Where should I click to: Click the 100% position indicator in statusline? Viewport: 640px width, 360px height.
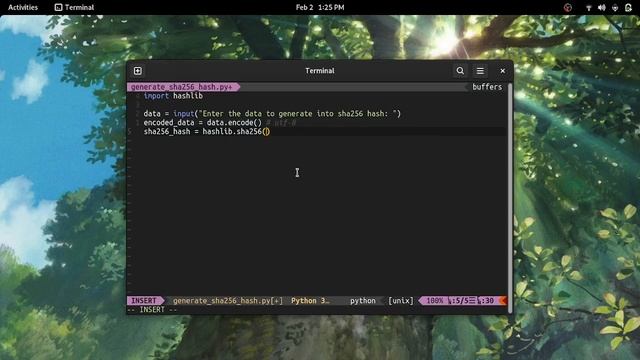click(x=434, y=301)
